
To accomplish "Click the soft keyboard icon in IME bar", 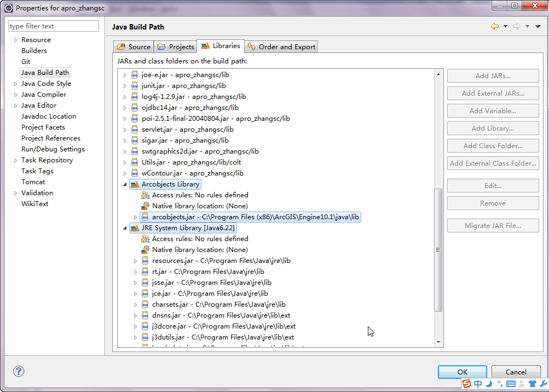I will click(x=511, y=384).
